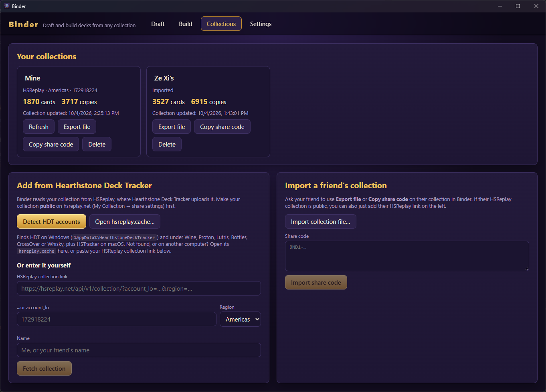Select the Collections tab
The height and width of the screenshot is (392, 546).
[221, 24]
